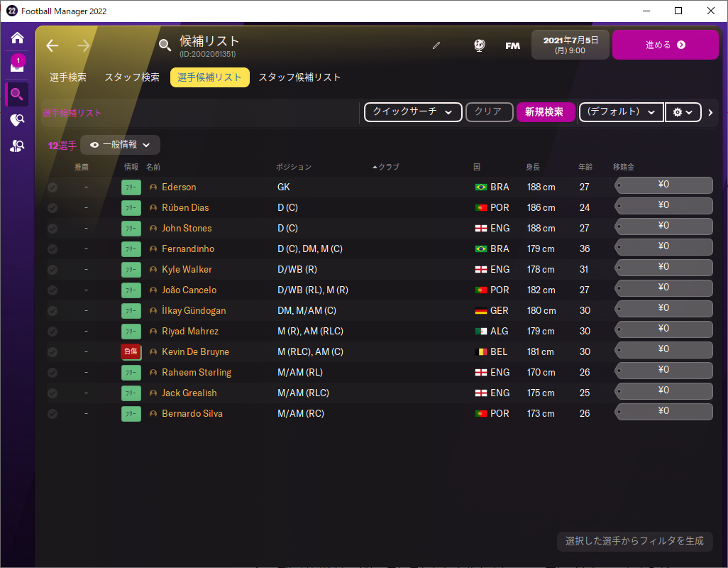
Task: Open the gear settings dropdown
Action: point(683,112)
